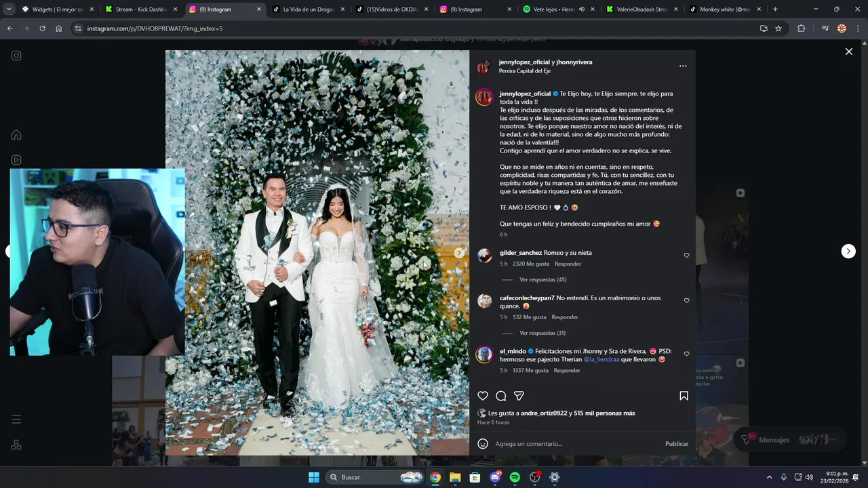Open el_mindo username link
Screen dimensions: 868x488
pos(513,351)
